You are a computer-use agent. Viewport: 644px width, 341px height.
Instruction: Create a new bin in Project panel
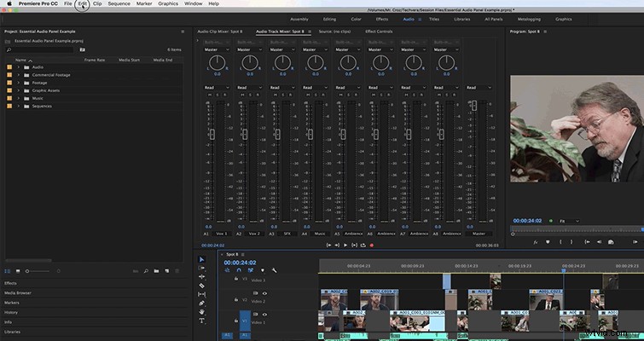(x=156, y=271)
